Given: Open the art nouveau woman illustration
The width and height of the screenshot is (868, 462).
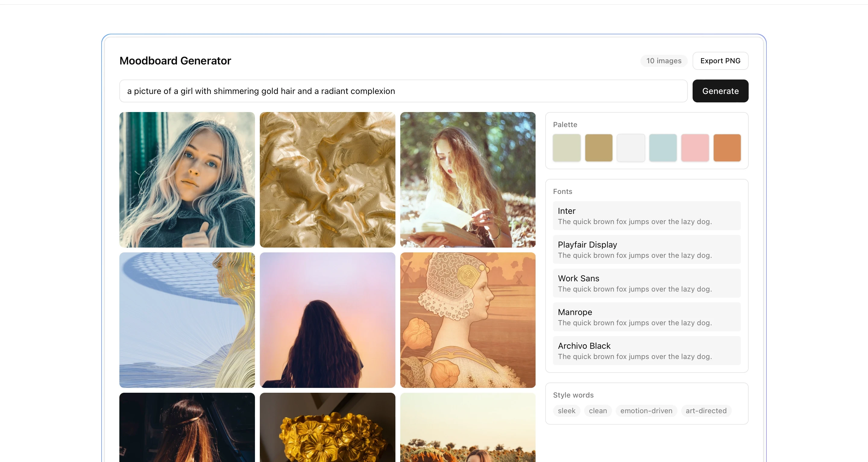Looking at the screenshot, I should (x=468, y=320).
